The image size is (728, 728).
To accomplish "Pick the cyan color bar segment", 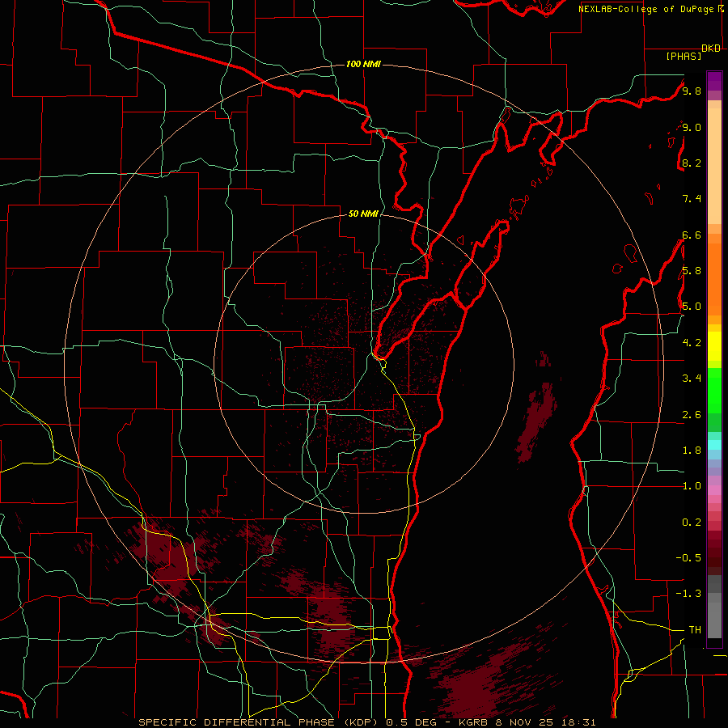I will [x=714, y=445].
